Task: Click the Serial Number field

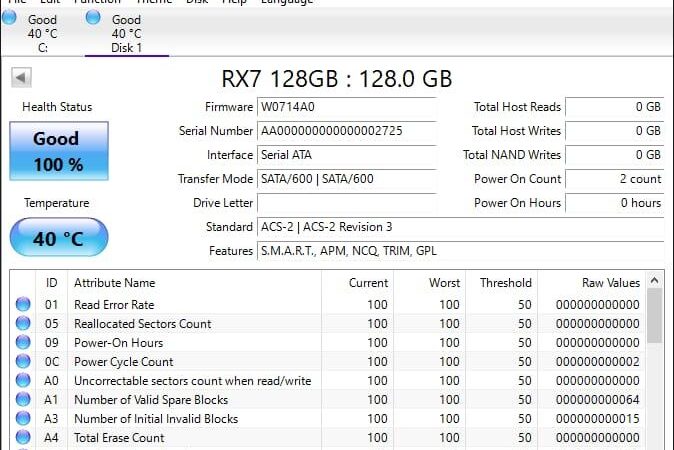Action: coord(347,131)
